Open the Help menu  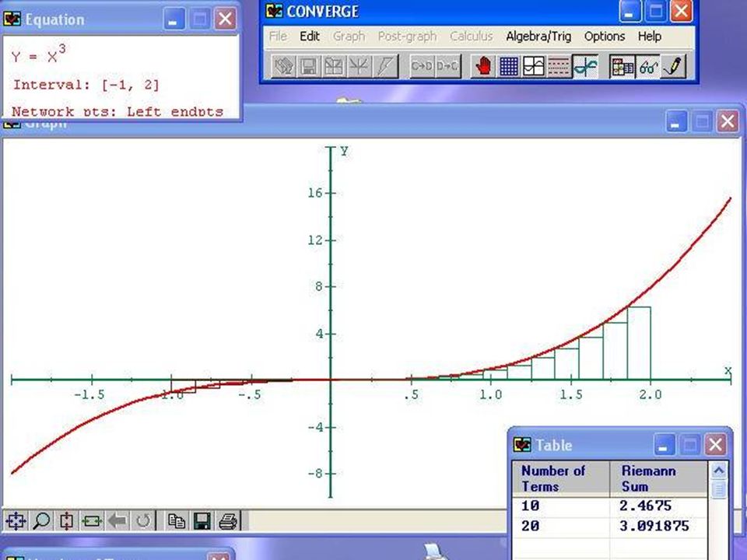click(x=649, y=37)
